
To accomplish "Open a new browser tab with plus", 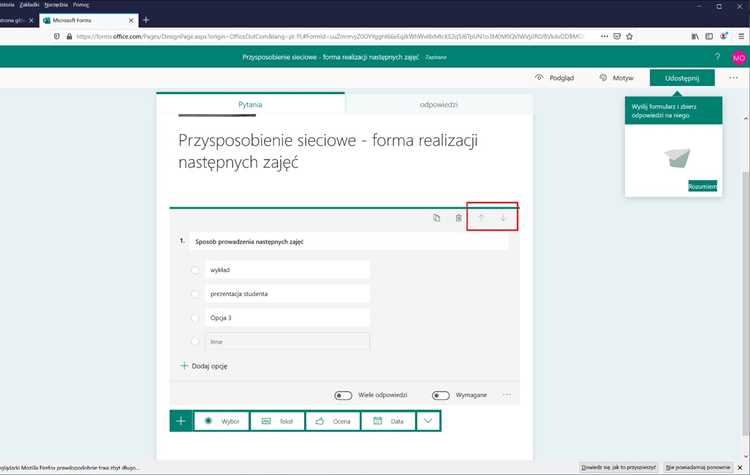I will pos(146,20).
